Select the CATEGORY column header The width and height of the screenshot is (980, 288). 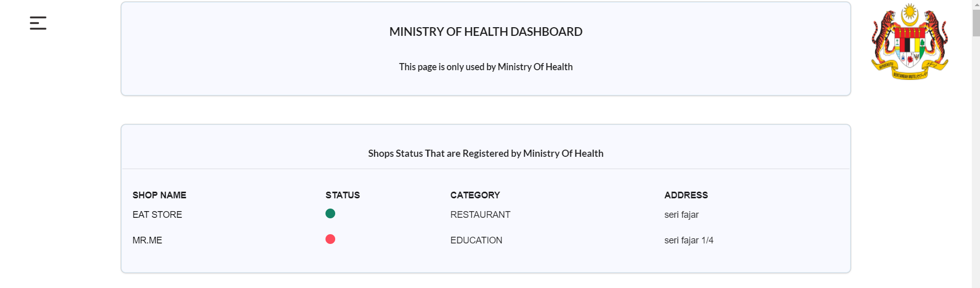tap(475, 195)
